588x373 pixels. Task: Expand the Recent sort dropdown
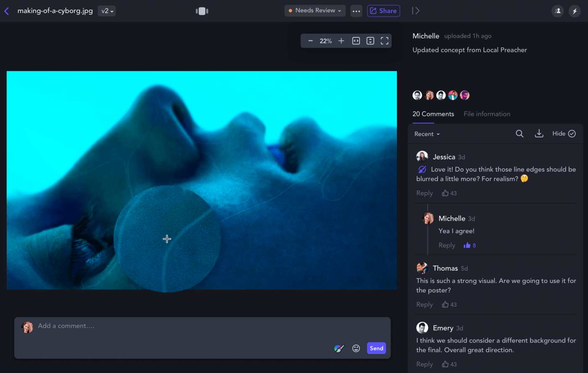427,134
